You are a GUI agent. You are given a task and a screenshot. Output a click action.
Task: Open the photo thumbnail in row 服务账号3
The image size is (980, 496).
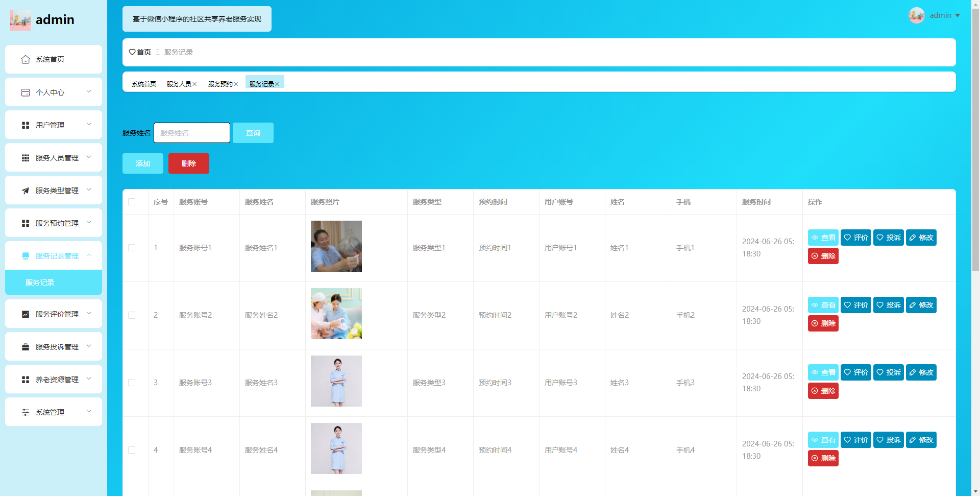(x=336, y=381)
